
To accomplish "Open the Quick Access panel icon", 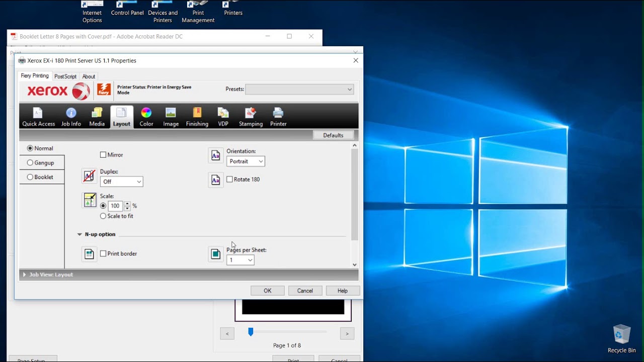I will (38, 117).
